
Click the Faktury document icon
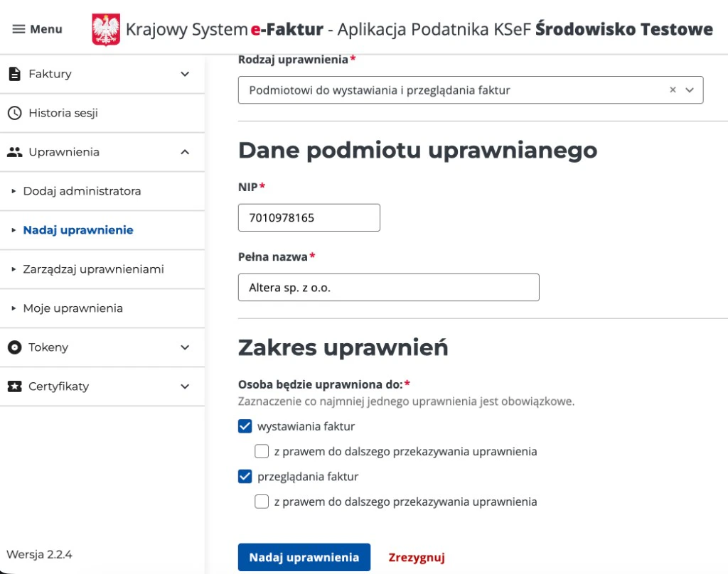click(15, 74)
